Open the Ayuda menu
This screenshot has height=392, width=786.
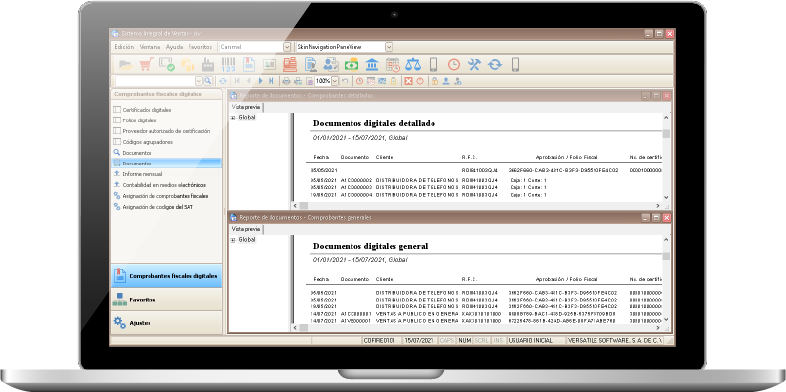[x=174, y=47]
